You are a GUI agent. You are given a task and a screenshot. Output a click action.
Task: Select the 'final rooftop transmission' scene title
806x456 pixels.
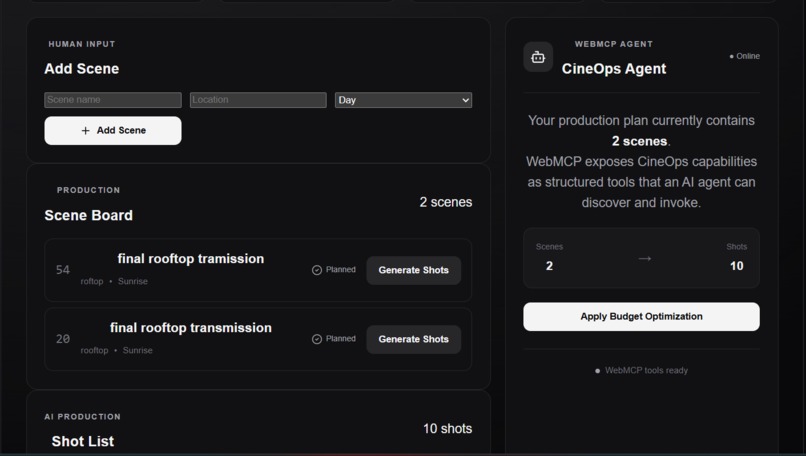(191, 327)
